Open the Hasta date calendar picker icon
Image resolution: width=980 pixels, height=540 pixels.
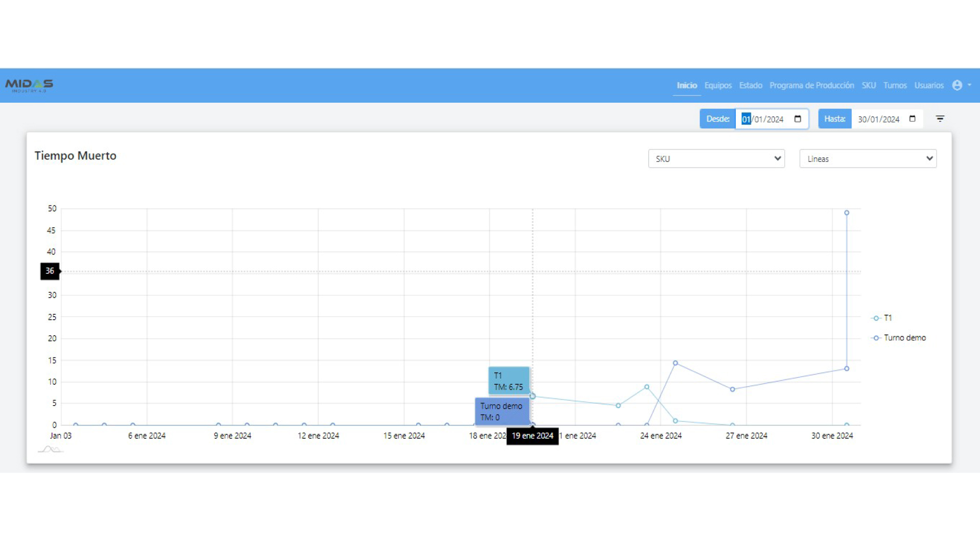click(x=912, y=119)
